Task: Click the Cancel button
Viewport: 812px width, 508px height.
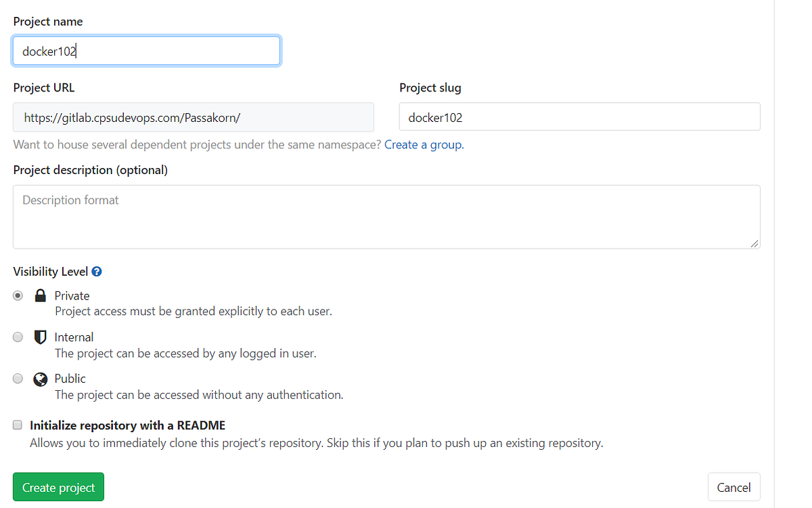Action: pyautogui.click(x=734, y=486)
